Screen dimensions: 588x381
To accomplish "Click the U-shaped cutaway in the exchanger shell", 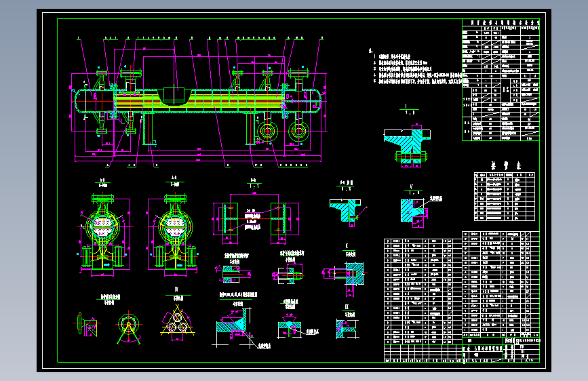I will click(x=174, y=98).
